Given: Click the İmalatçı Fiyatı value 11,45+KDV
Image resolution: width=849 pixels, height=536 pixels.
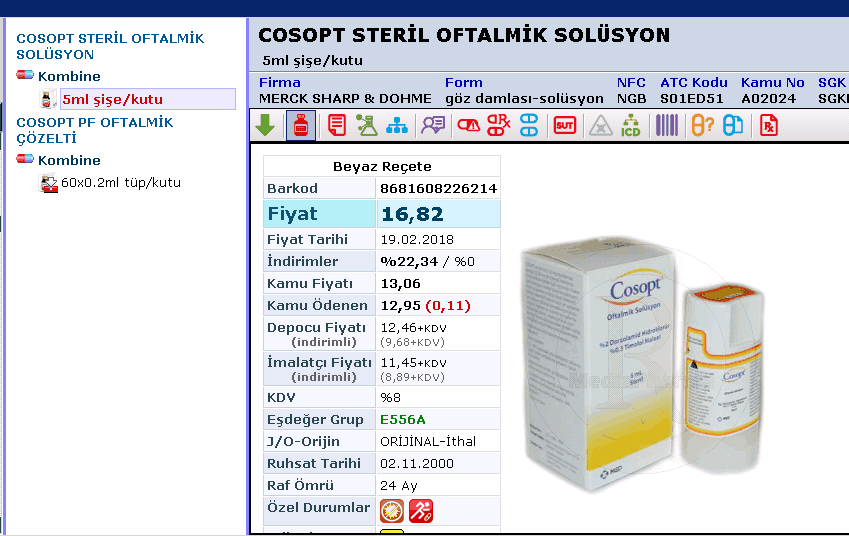Looking at the screenshot, I should [x=413, y=363].
